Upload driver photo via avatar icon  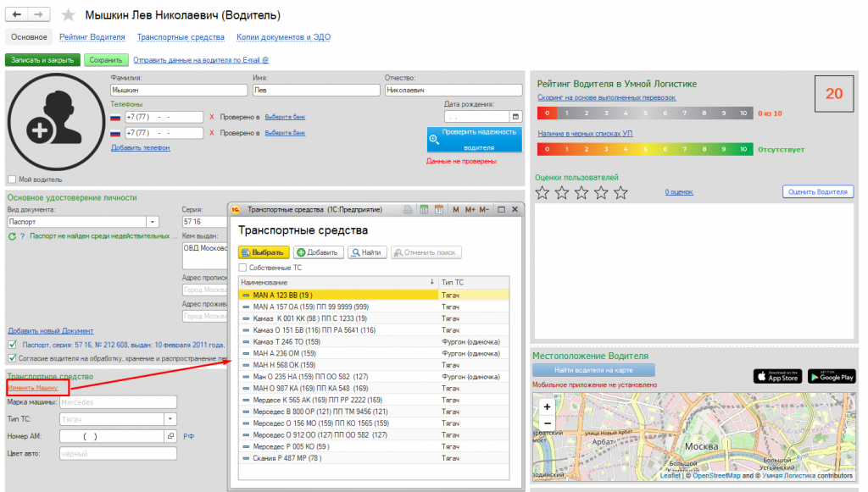coord(55,122)
